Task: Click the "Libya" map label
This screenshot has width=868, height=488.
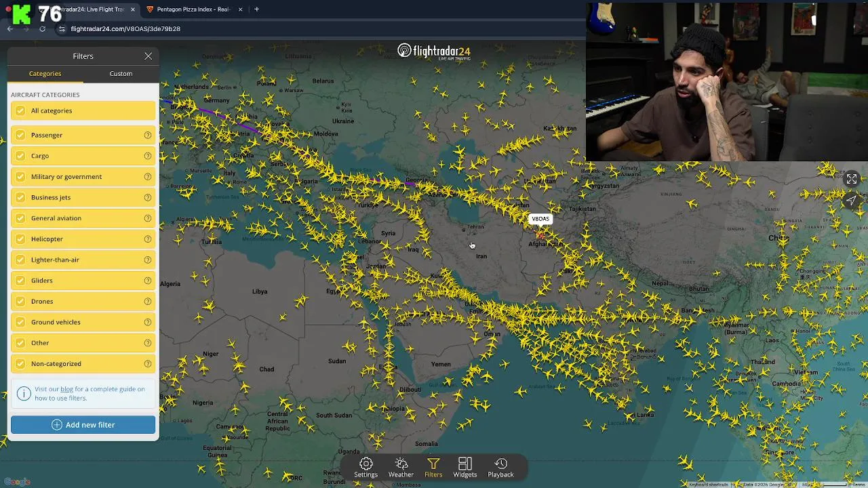Action: pyautogui.click(x=260, y=291)
